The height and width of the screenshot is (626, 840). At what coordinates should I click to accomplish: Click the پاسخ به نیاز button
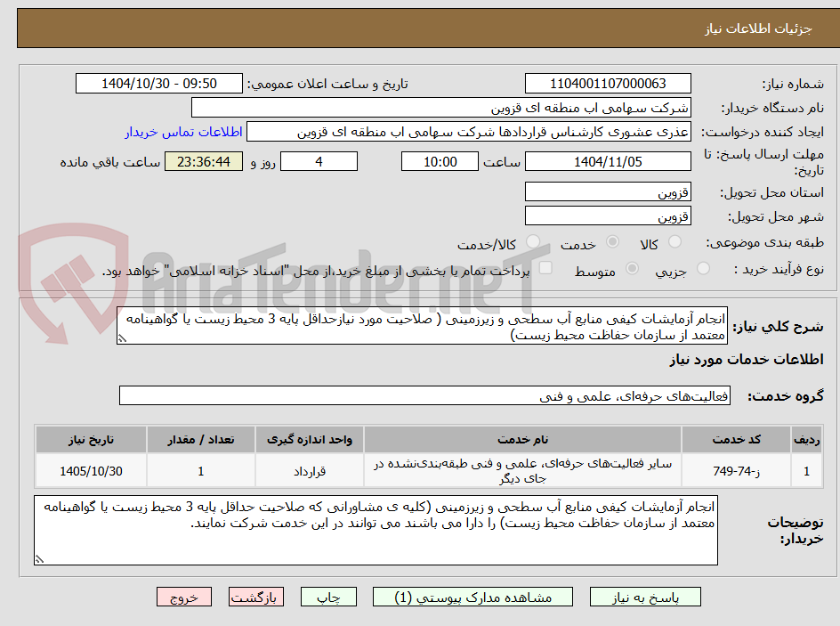pos(645,597)
